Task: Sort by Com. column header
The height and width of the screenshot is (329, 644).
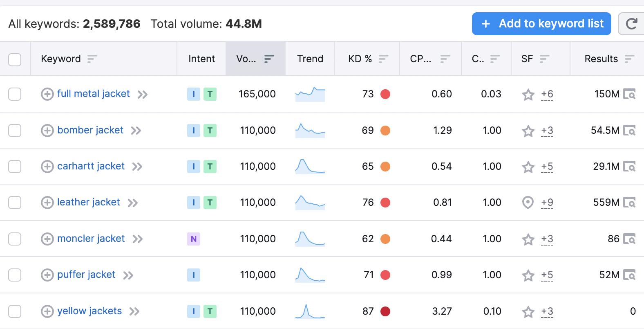Action: tap(486, 59)
